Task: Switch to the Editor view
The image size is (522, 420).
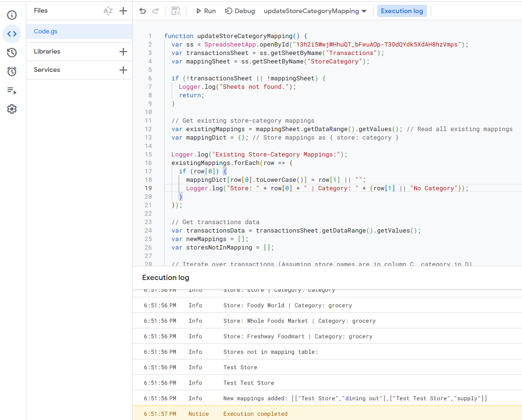Action: (12, 34)
